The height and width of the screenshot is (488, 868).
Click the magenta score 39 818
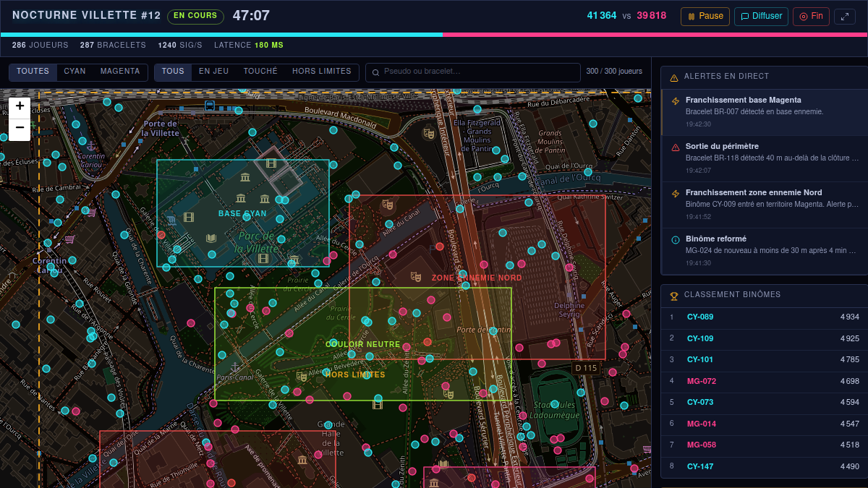652,16
